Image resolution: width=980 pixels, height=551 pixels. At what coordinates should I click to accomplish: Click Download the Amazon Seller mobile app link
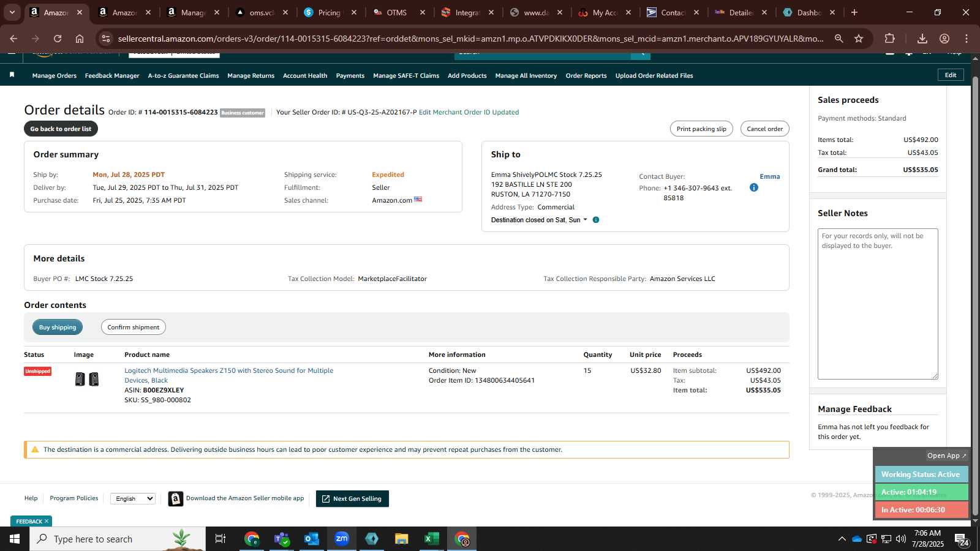click(x=245, y=498)
